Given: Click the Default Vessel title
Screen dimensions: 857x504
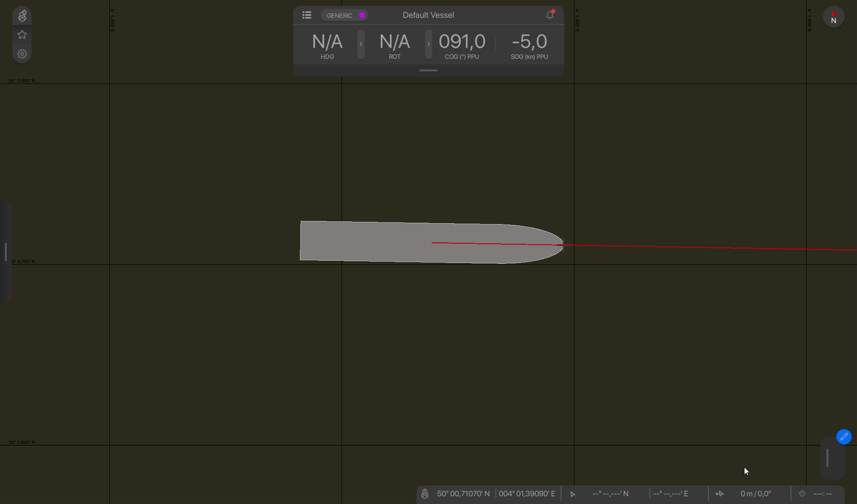Looking at the screenshot, I should coord(428,15).
